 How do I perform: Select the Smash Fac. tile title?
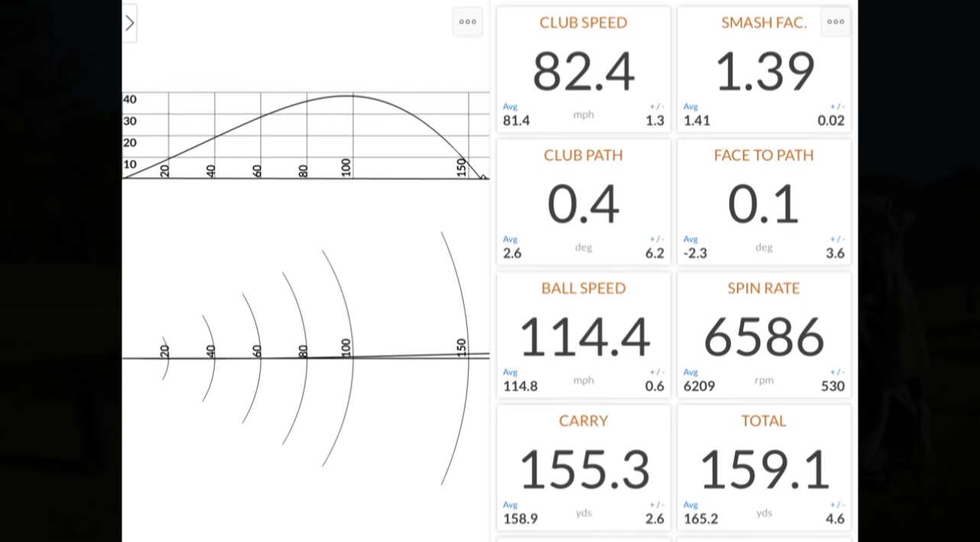763,23
